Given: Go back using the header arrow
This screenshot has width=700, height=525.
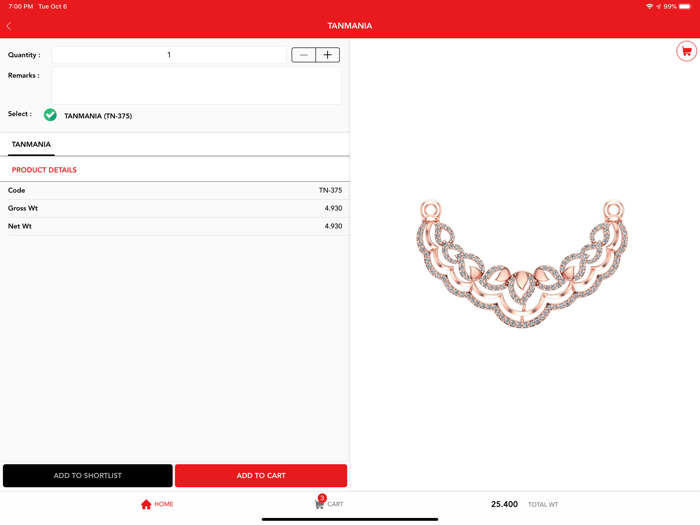Looking at the screenshot, I should (x=8, y=26).
